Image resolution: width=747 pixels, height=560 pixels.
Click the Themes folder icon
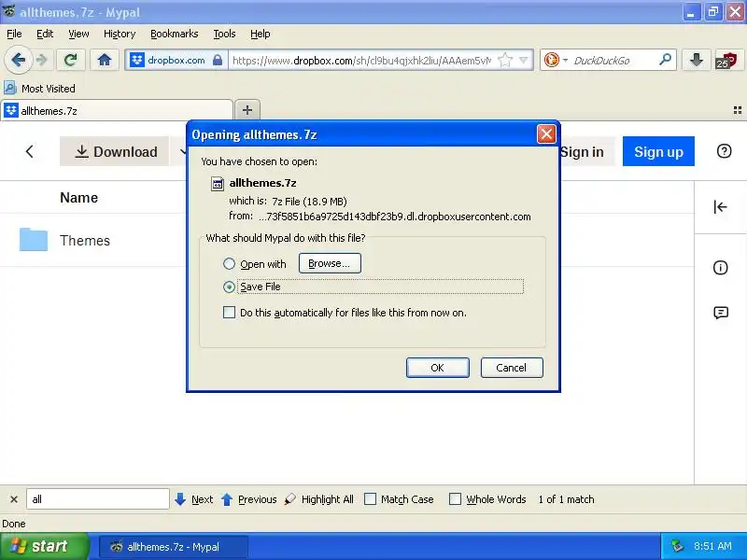point(34,240)
